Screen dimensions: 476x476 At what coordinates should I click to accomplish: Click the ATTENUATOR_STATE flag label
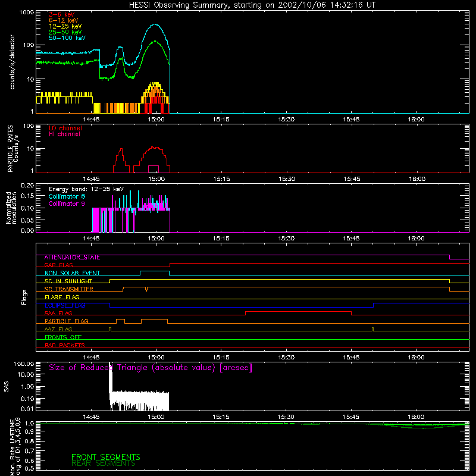tap(72, 258)
